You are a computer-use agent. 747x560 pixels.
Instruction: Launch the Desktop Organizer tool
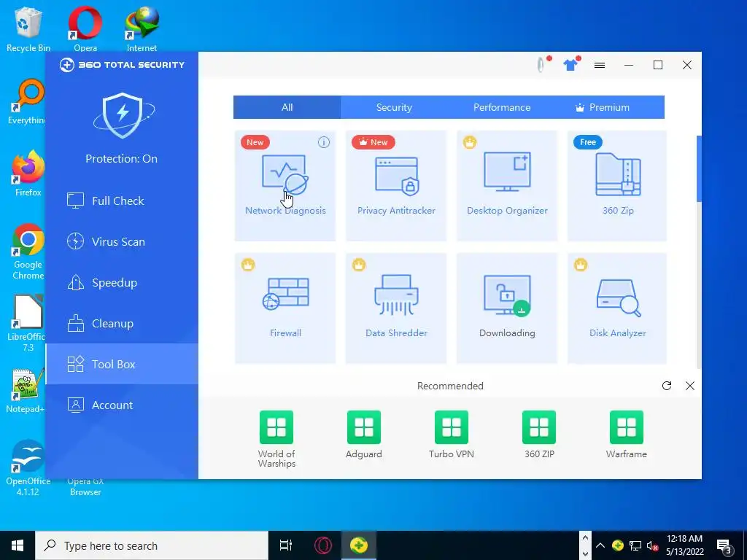(507, 186)
